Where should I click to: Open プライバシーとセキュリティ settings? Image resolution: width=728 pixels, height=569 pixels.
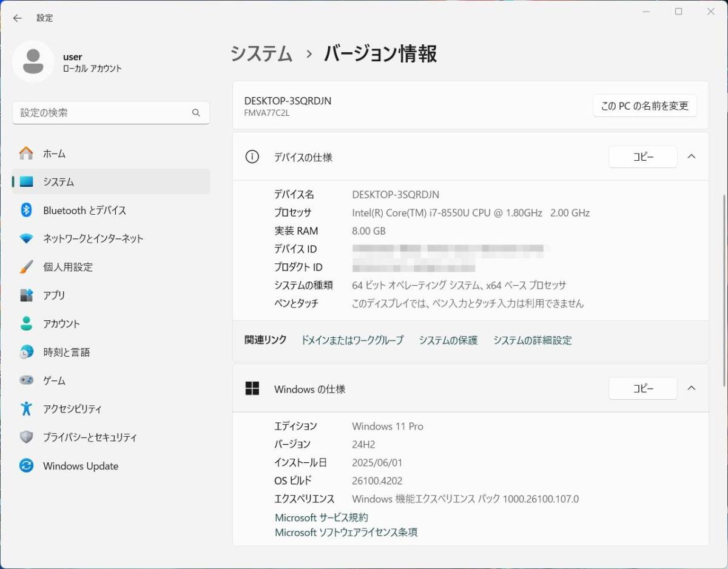coord(111,437)
